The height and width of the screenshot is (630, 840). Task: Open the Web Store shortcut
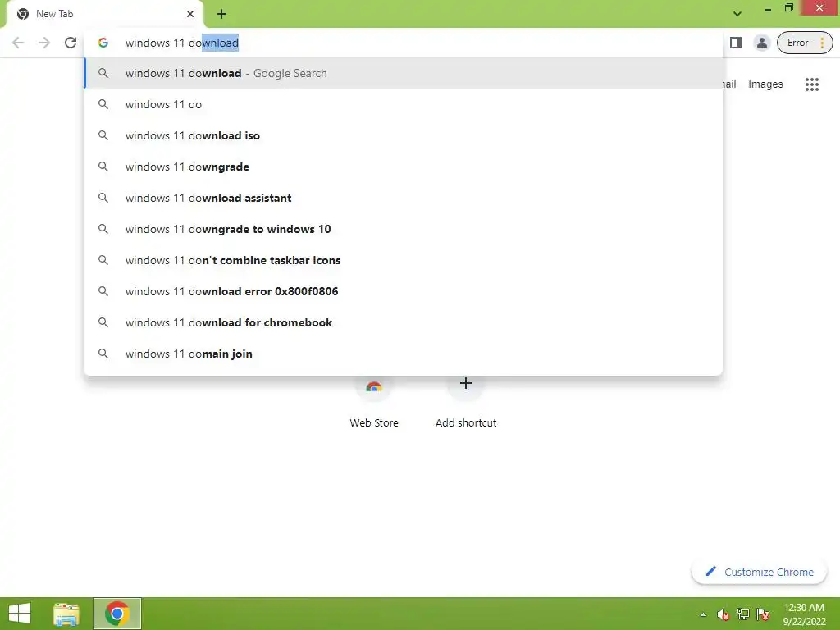pos(374,402)
